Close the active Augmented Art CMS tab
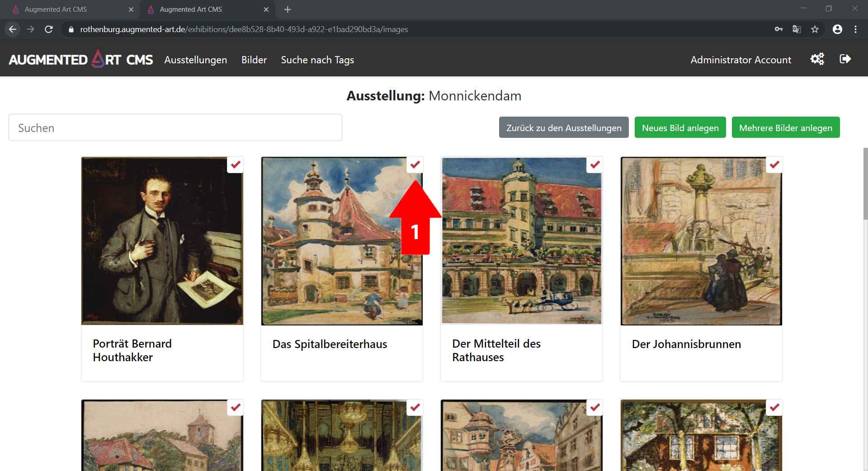The width and height of the screenshot is (868, 471). [x=266, y=9]
